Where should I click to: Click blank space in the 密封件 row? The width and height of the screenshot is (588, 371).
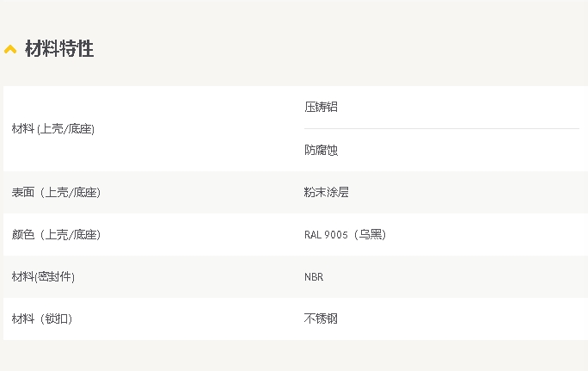coord(450,277)
